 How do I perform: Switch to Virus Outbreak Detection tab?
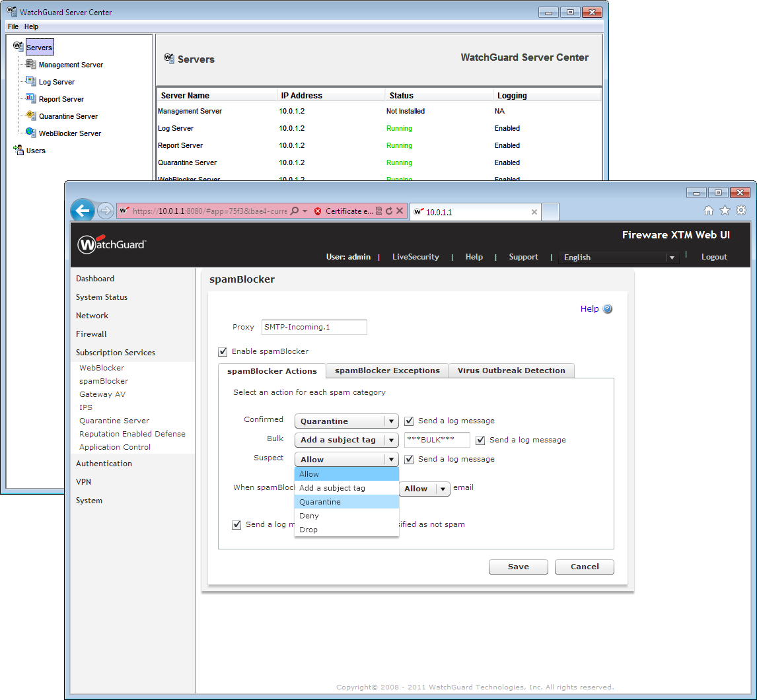(511, 370)
